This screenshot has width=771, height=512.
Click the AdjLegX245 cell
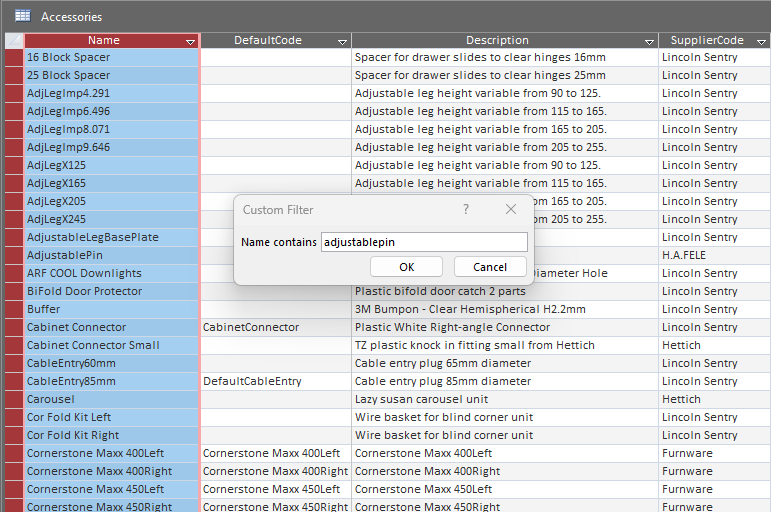pos(111,219)
